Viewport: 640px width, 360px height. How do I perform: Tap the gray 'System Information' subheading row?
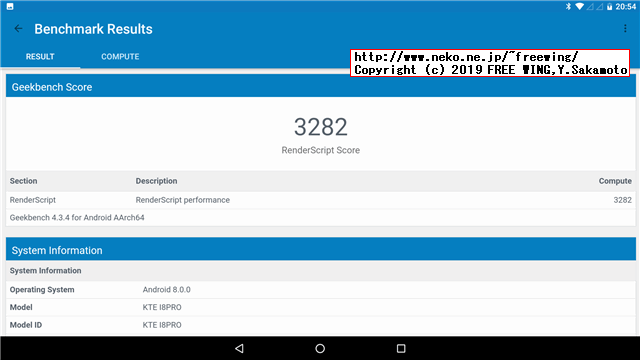pyautogui.click(x=321, y=271)
